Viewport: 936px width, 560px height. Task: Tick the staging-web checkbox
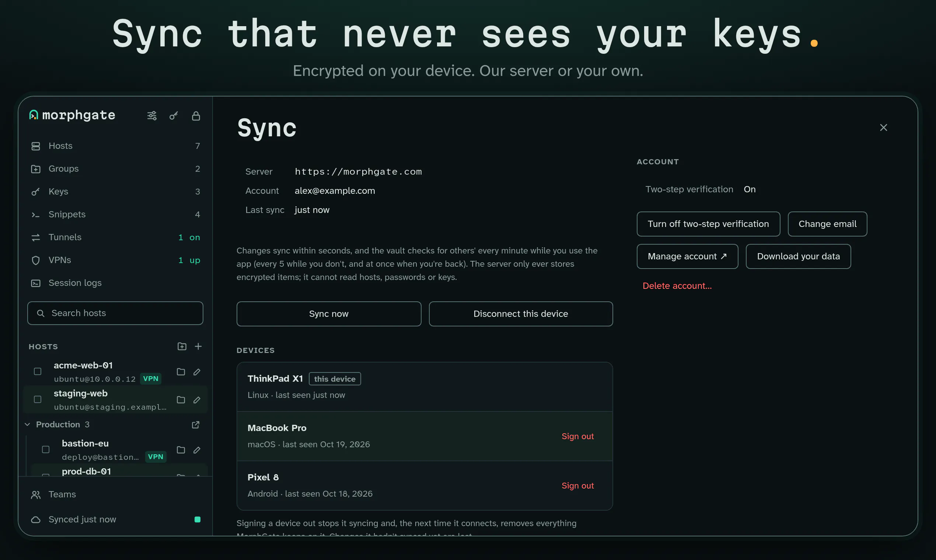coord(37,400)
